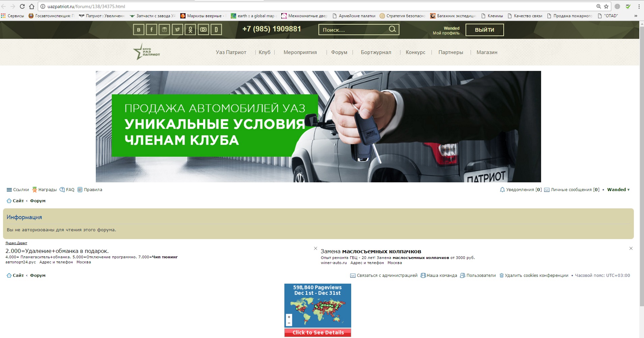Open the Instagram social icon
This screenshot has height=338, width=644.
[x=164, y=30]
